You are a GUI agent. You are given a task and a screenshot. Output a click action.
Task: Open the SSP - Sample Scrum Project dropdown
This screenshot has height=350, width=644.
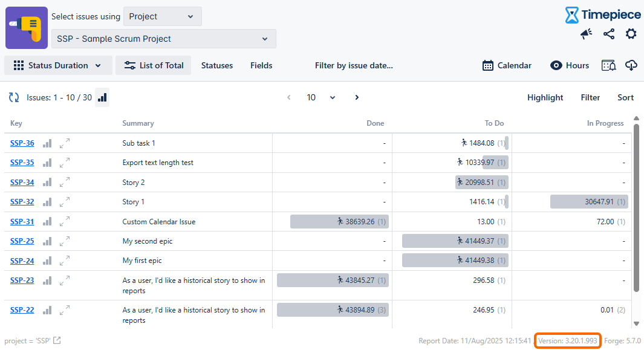163,39
